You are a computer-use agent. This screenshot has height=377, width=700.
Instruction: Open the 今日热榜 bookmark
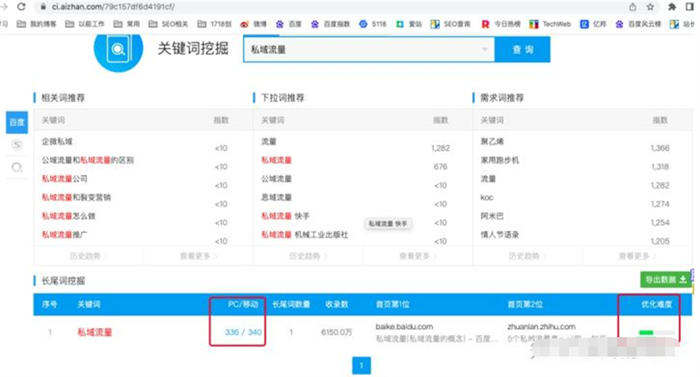(x=501, y=24)
